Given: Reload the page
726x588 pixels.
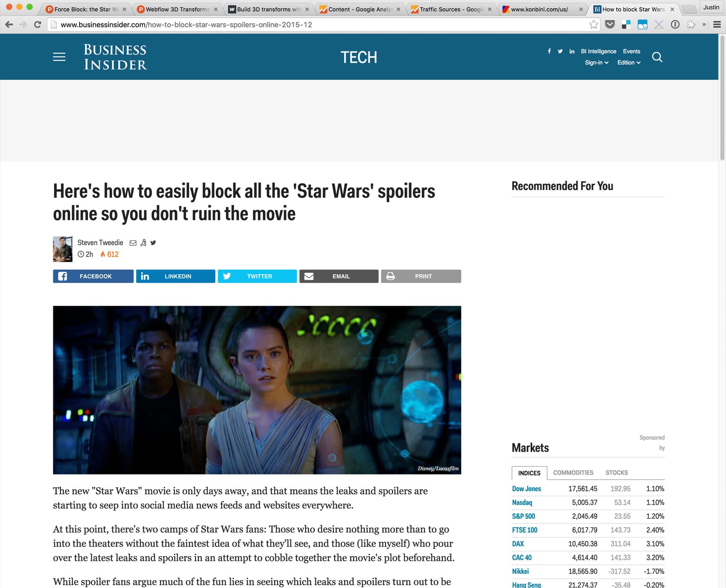Looking at the screenshot, I should coord(38,24).
